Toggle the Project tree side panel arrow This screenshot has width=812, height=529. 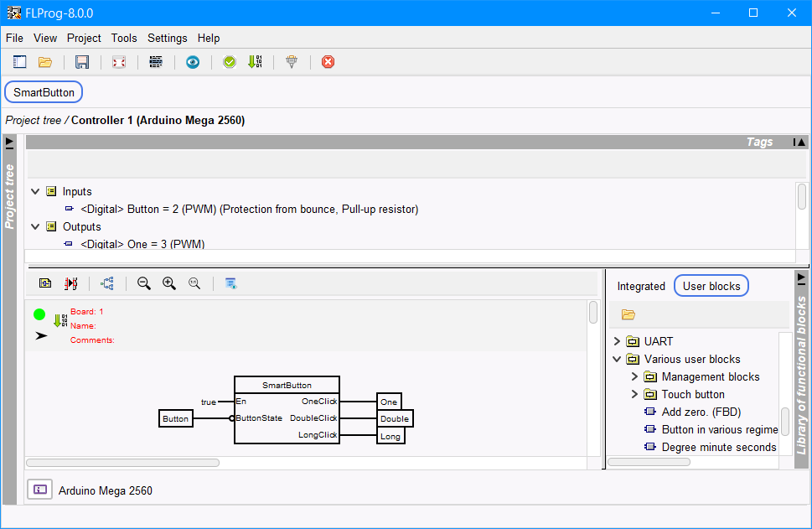tap(9, 142)
